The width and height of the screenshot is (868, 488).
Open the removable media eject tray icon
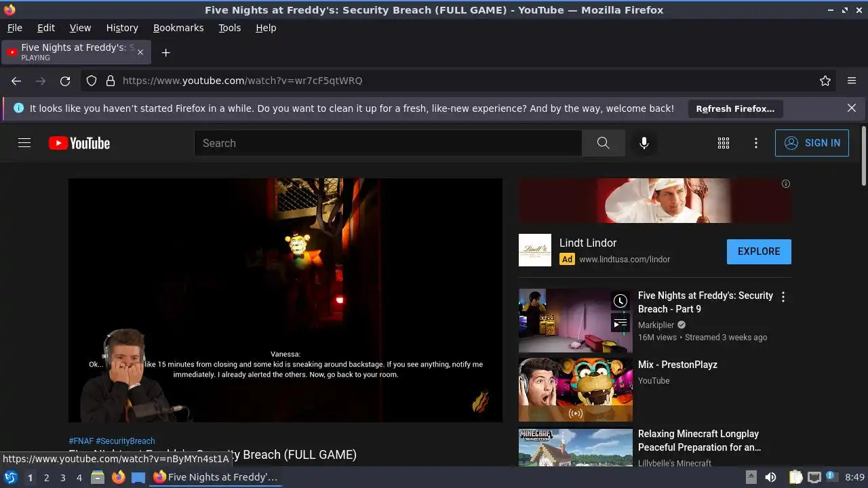coord(751,477)
